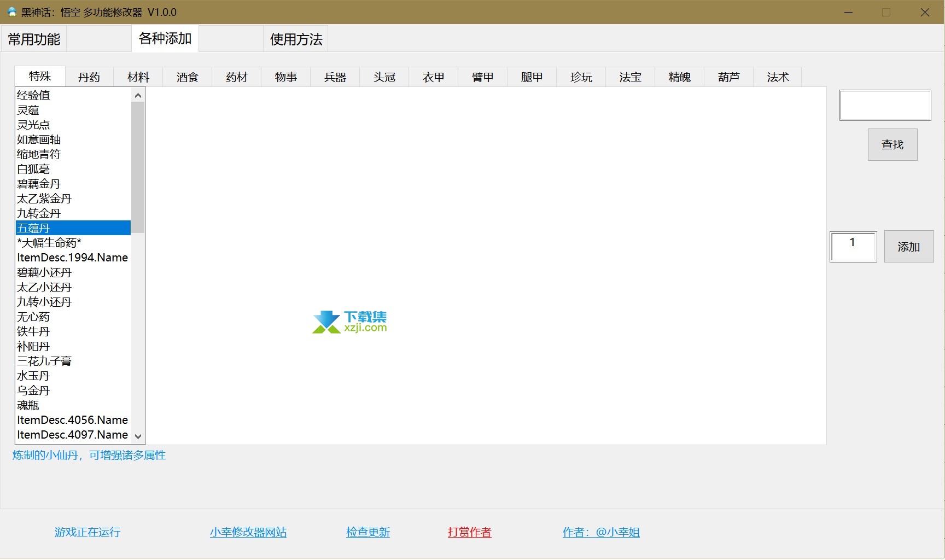Select 九转金丹 in the item list

(x=73, y=213)
